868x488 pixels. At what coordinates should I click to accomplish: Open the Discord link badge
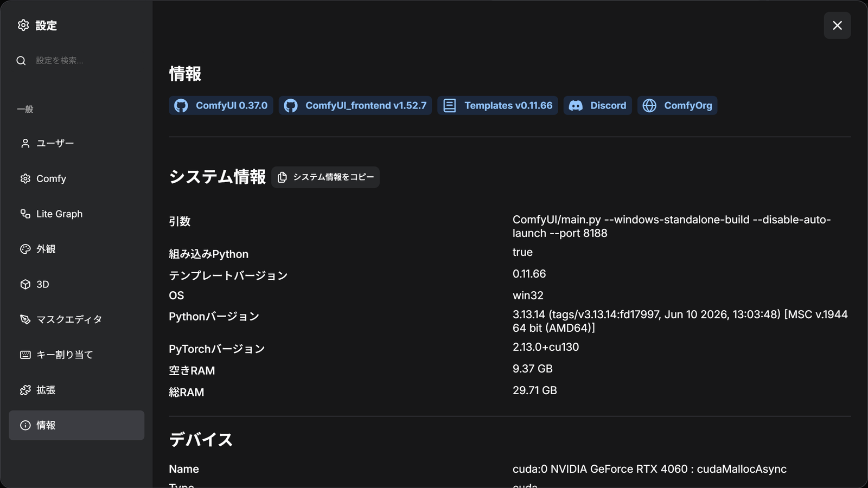tap(597, 105)
